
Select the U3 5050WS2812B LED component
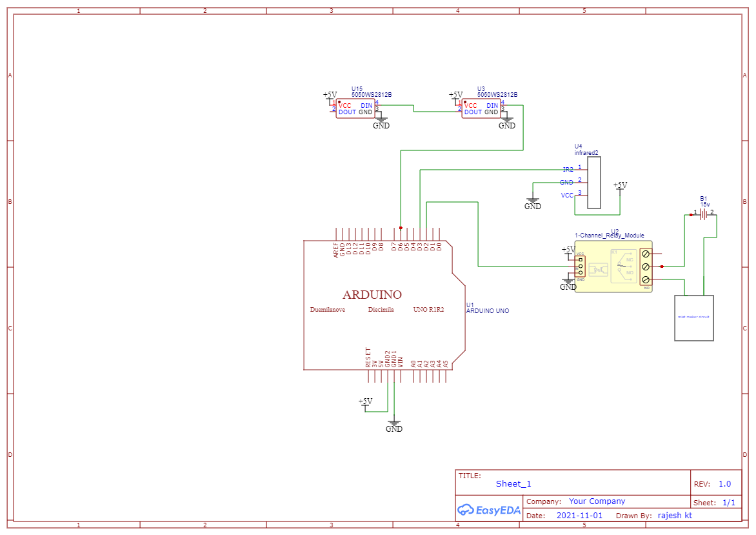click(x=481, y=109)
